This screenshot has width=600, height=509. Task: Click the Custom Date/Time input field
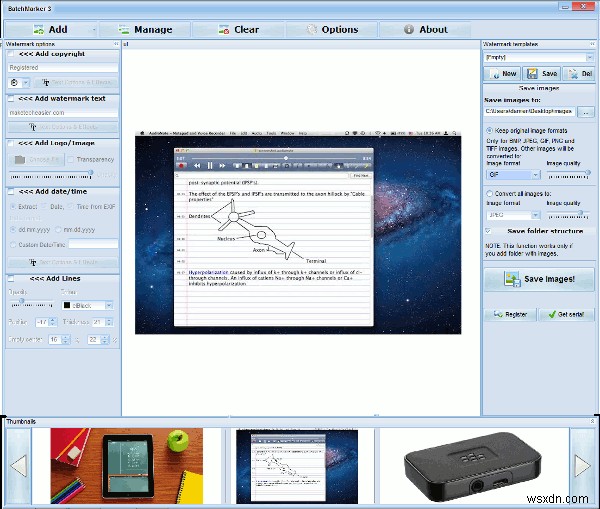click(93, 244)
